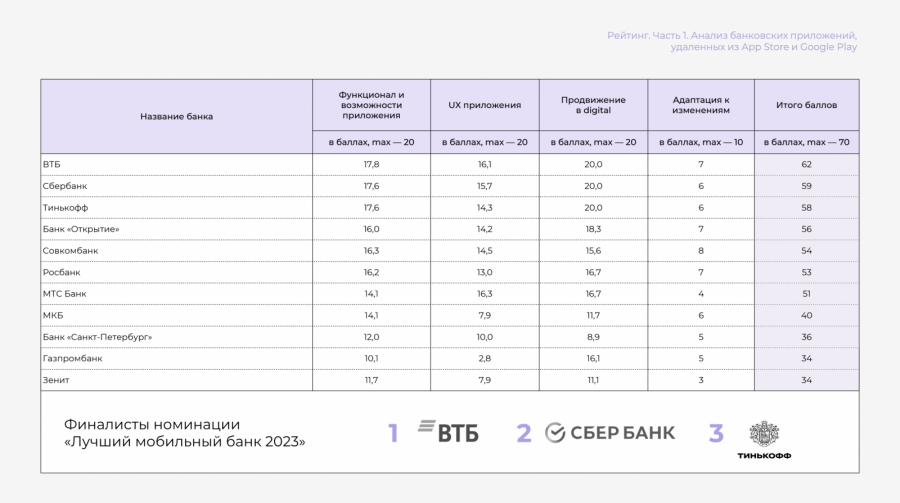
Task: Click the Тинькофф emblem logo
Action: point(763,433)
